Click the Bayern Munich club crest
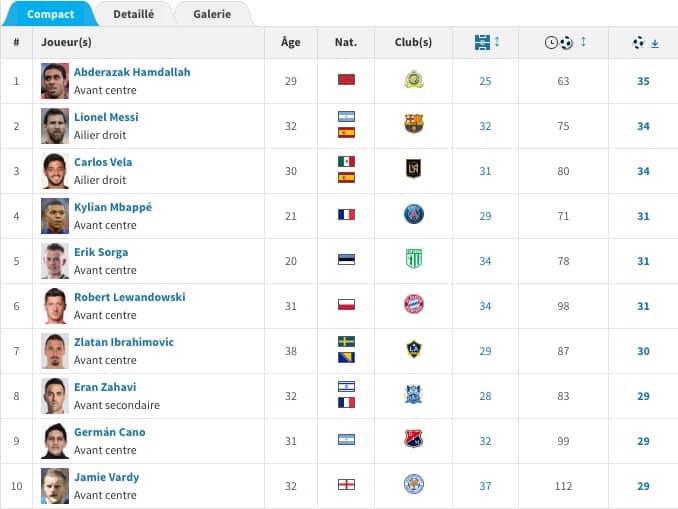Viewport: 678px width, 509px height. coord(413,304)
